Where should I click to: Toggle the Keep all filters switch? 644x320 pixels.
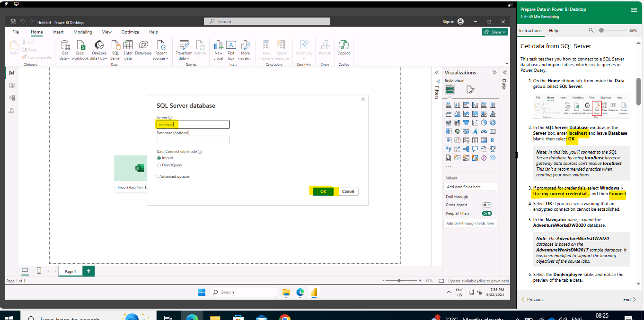pos(487,213)
